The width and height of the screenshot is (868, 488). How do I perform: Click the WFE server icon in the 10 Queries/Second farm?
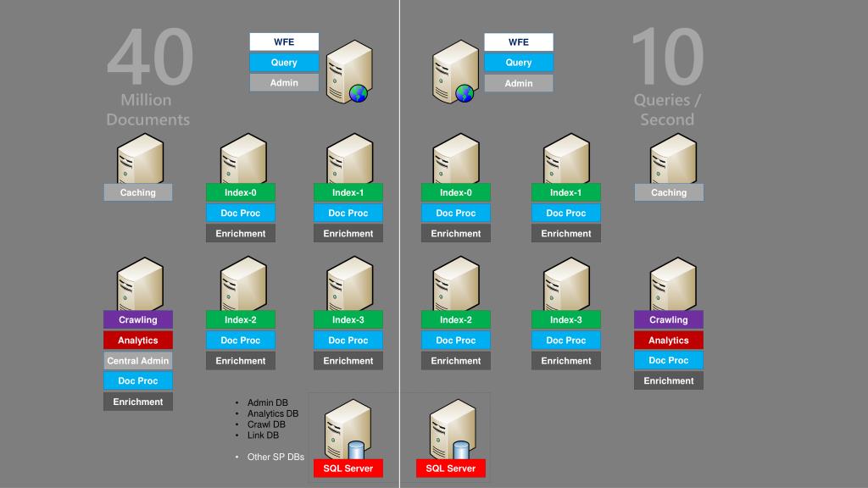coord(455,71)
